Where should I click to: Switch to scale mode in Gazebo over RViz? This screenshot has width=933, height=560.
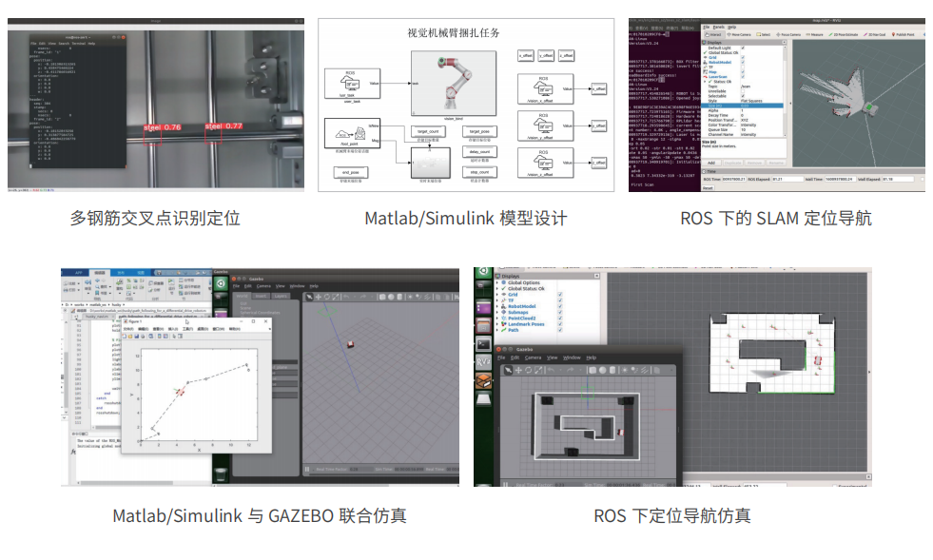pos(538,370)
